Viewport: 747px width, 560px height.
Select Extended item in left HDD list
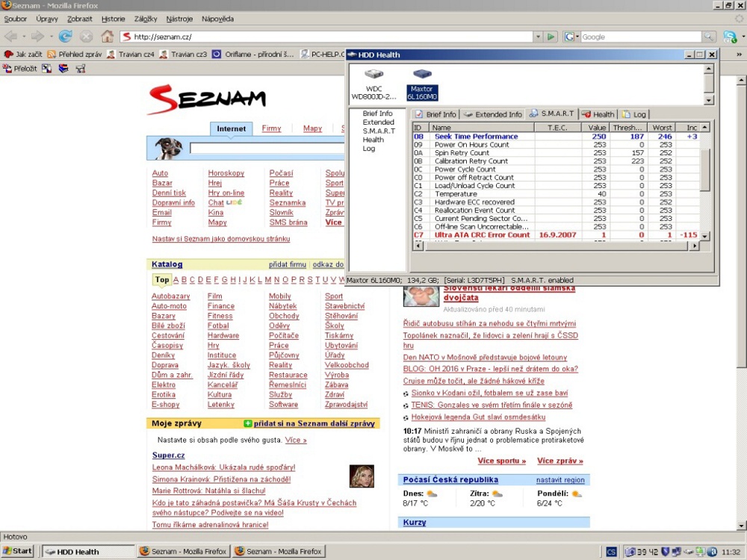tap(378, 122)
